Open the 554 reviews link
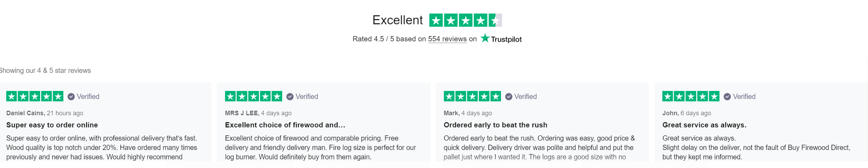868x168 pixels. click(x=447, y=39)
